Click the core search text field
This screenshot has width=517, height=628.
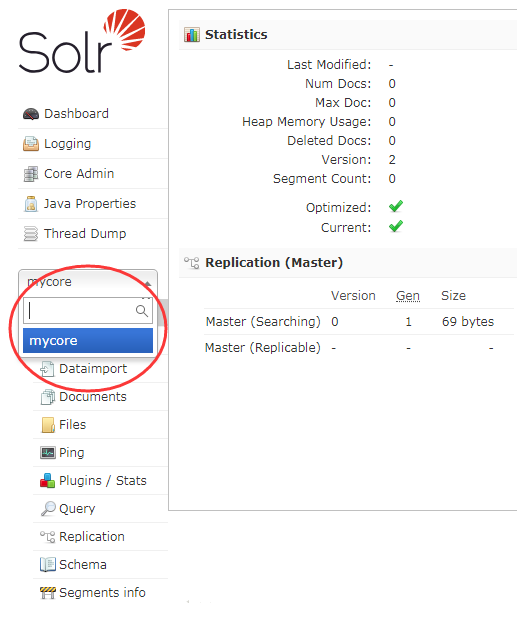(x=88, y=311)
